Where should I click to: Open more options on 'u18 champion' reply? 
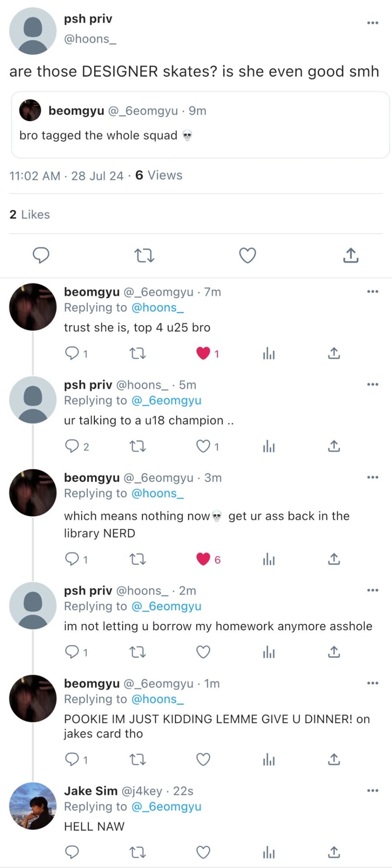coord(373,385)
